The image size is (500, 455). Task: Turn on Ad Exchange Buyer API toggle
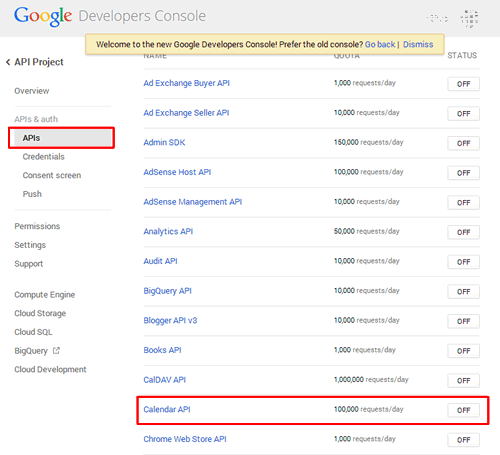pos(463,84)
